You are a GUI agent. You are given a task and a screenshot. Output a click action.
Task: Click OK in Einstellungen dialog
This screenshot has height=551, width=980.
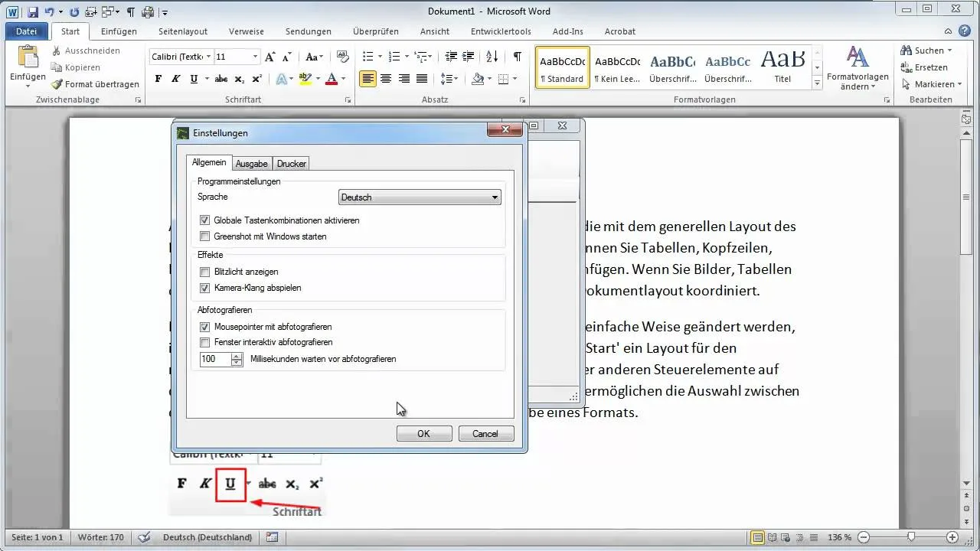424,434
